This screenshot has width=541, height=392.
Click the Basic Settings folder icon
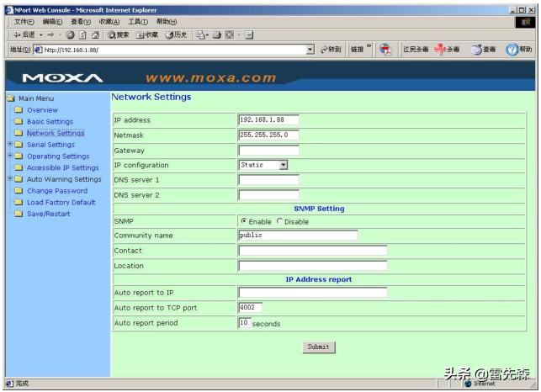point(19,122)
